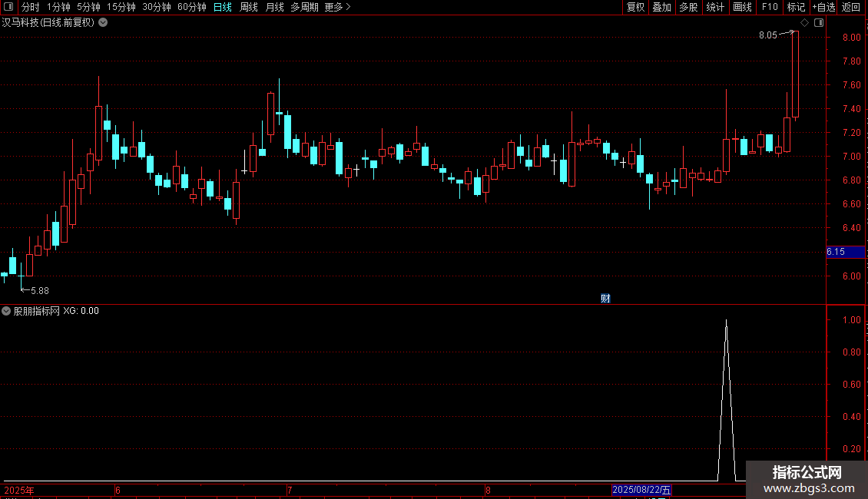Click the last tall red candlestick at 8.05

coord(796,74)
